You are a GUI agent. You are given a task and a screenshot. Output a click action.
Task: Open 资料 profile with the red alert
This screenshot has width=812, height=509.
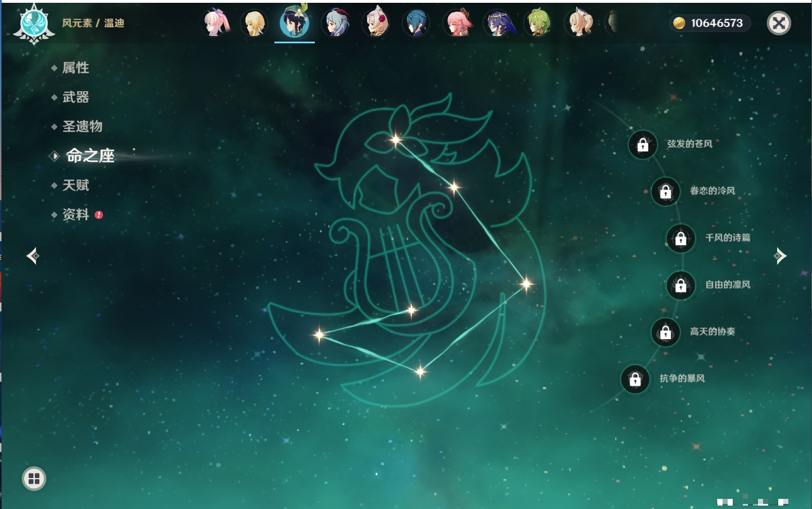click(x=75, y=214)
